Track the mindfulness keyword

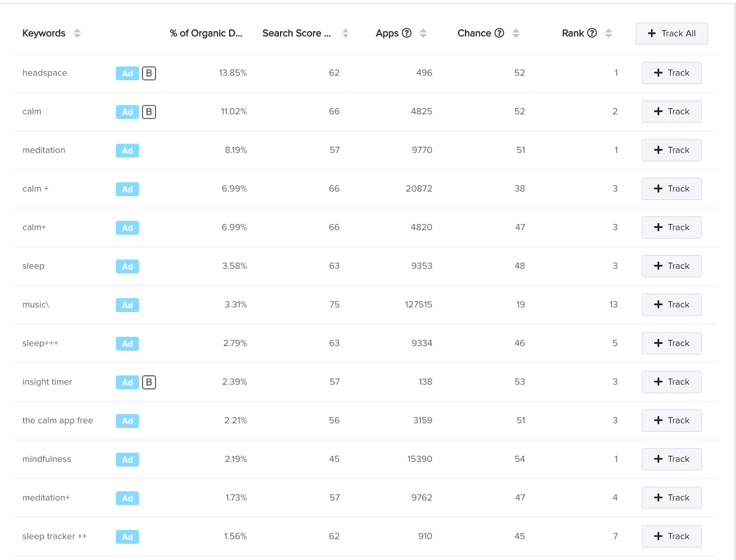click(x=672, y=459)
